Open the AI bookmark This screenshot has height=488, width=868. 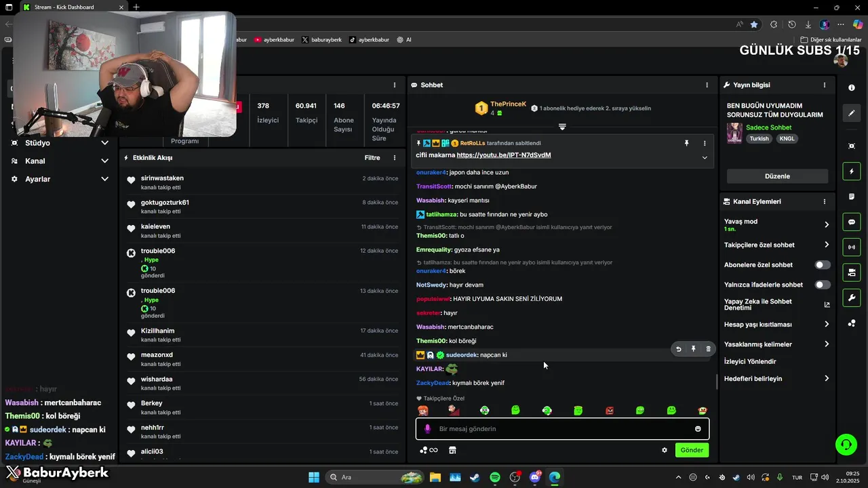pos(404,40)
